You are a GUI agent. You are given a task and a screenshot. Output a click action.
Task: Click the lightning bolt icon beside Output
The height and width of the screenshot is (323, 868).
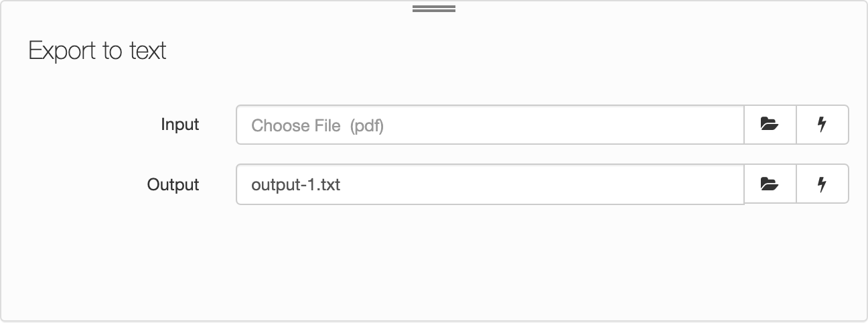pyautogui.click(x=822, y=184)
